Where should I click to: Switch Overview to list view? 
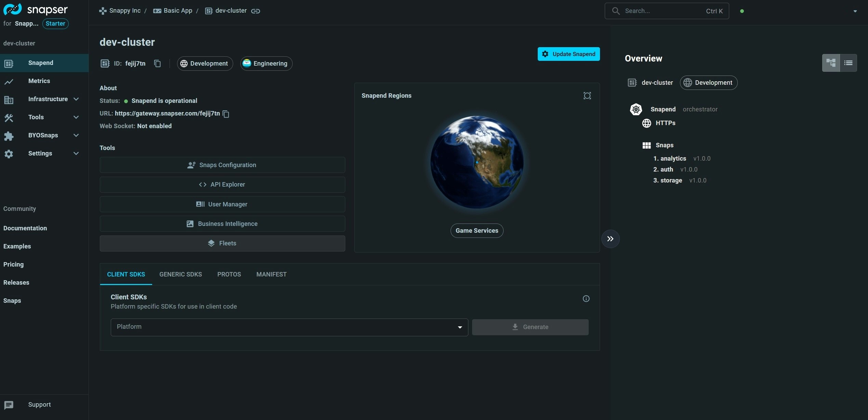point(849,63)
